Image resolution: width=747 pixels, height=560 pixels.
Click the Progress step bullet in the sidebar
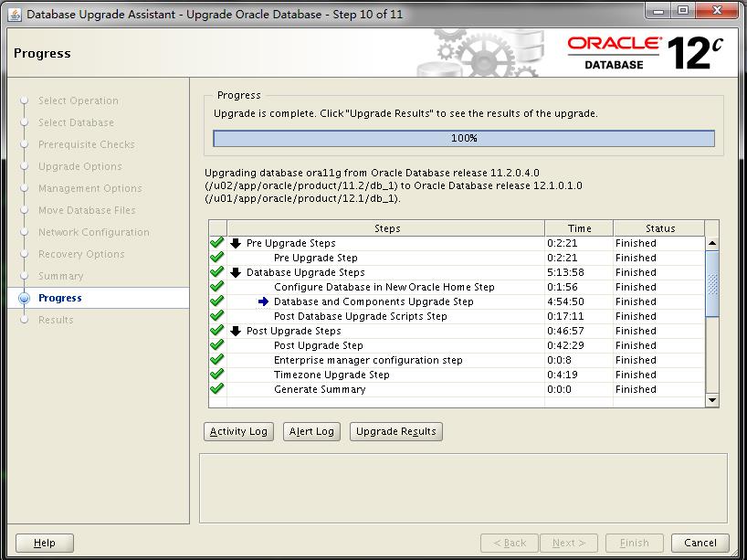(x=24, y=299)
